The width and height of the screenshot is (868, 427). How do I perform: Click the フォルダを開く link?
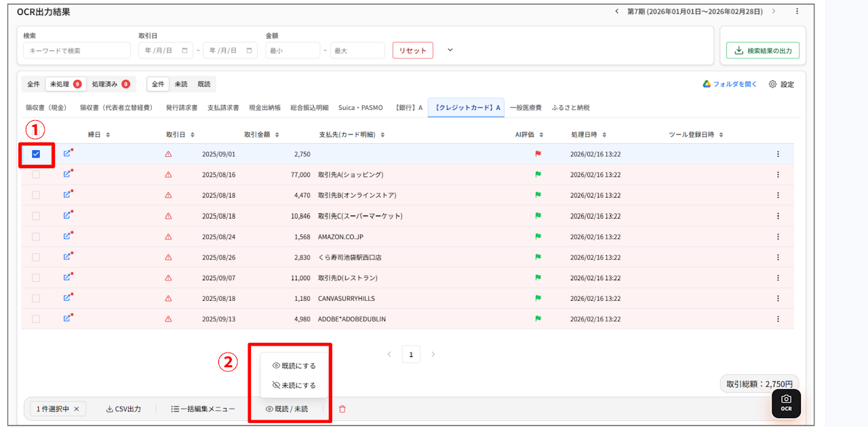730,84
